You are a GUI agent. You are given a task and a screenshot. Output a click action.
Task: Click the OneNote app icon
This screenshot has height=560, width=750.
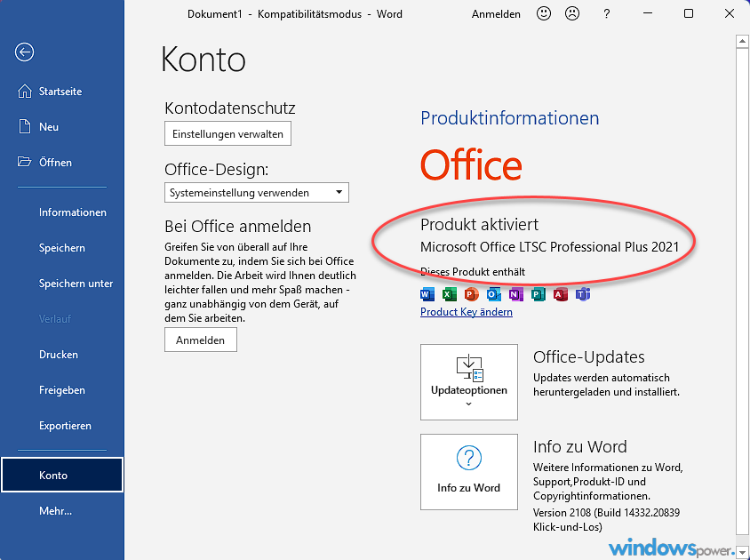(515, 294)
